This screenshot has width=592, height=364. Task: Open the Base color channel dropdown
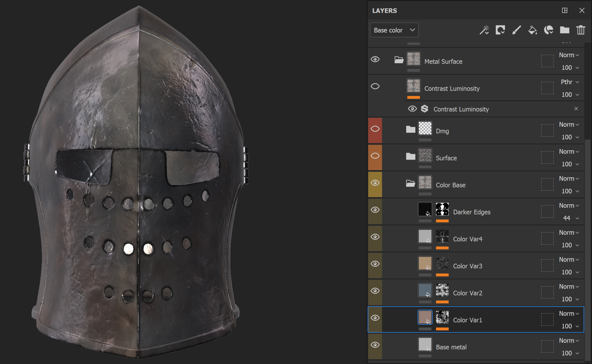394,30
